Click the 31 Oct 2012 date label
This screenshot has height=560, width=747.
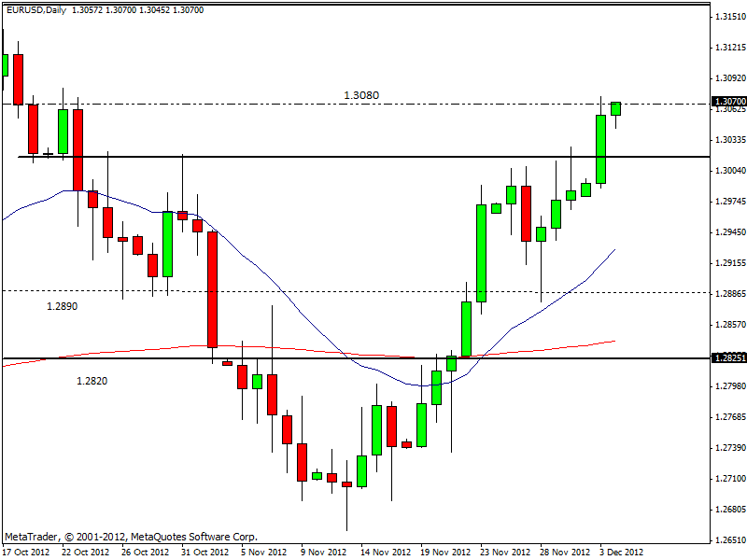(204, 552)
